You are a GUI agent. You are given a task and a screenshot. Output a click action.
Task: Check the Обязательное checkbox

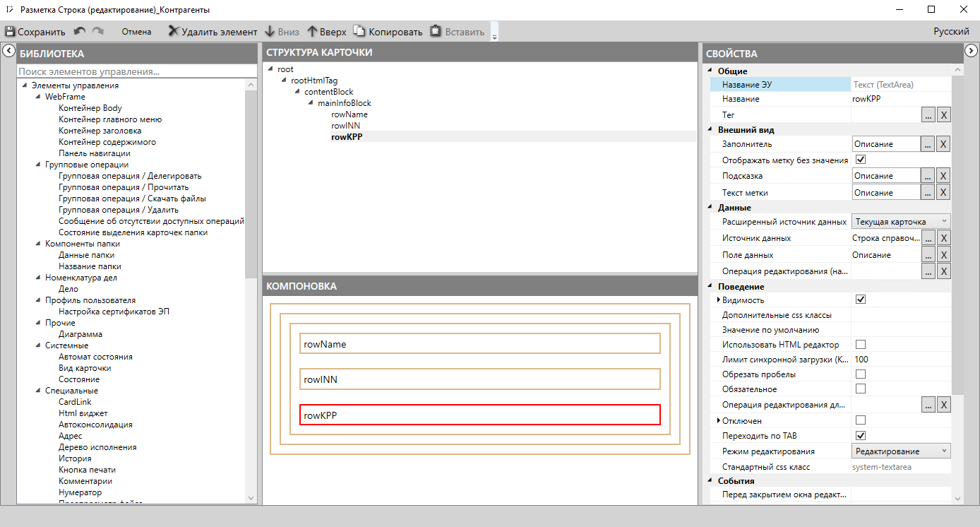tap(861, 389)
